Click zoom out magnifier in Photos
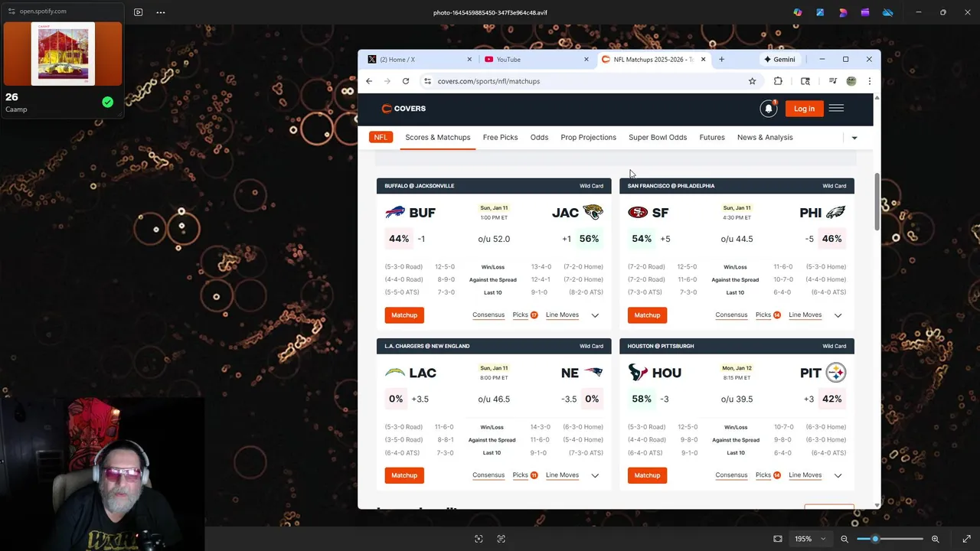 (844, 539)
